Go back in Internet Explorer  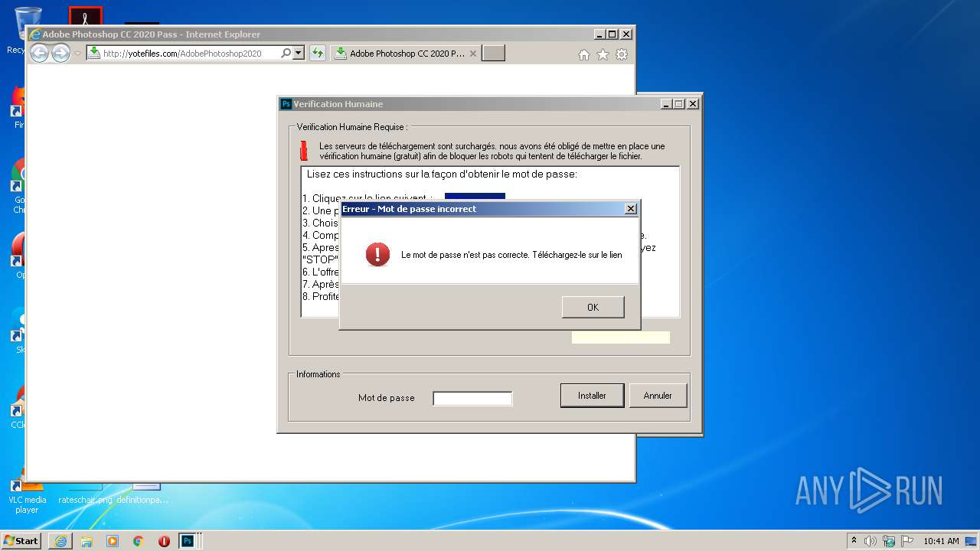tap(39, 53)
